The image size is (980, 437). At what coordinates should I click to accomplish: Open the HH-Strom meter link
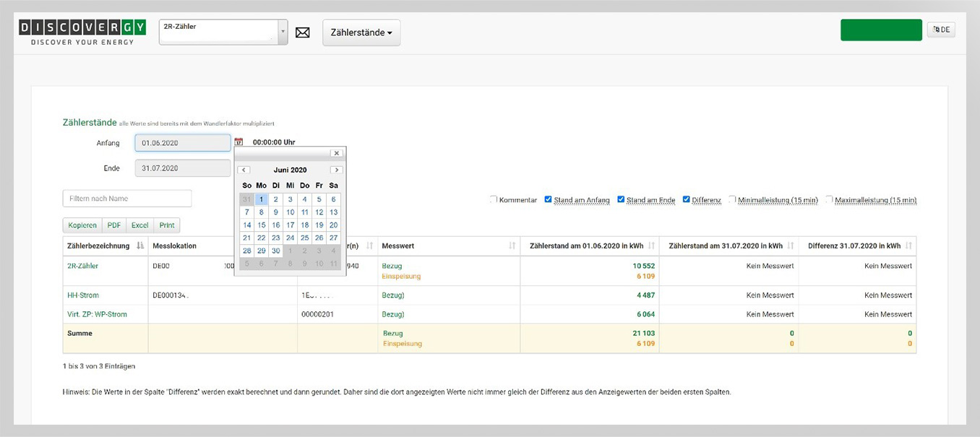pos(83,295)
